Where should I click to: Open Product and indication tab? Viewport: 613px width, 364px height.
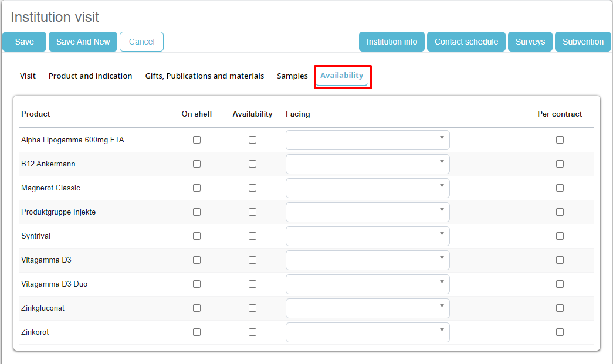tap(90, 76)
